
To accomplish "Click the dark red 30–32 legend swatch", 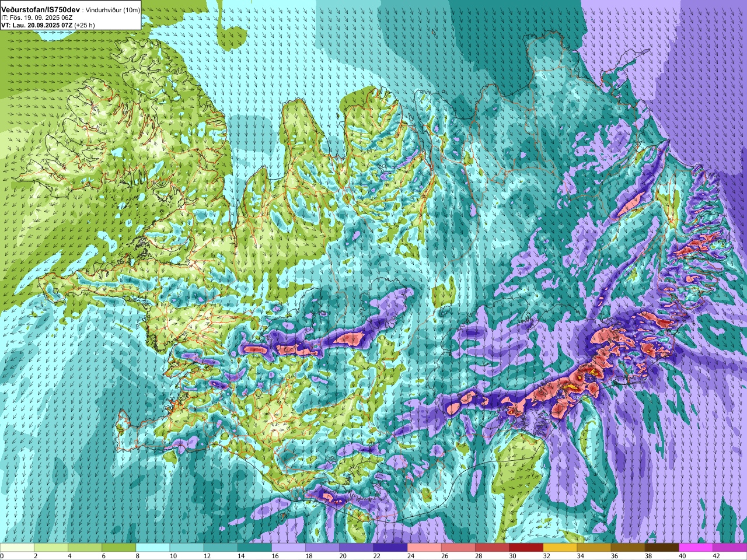I will pyautogui.click(x=526, y=548).
